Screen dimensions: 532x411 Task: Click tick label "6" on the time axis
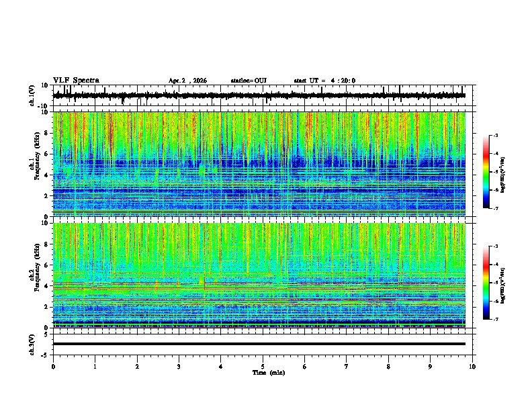tap(305, 367)
